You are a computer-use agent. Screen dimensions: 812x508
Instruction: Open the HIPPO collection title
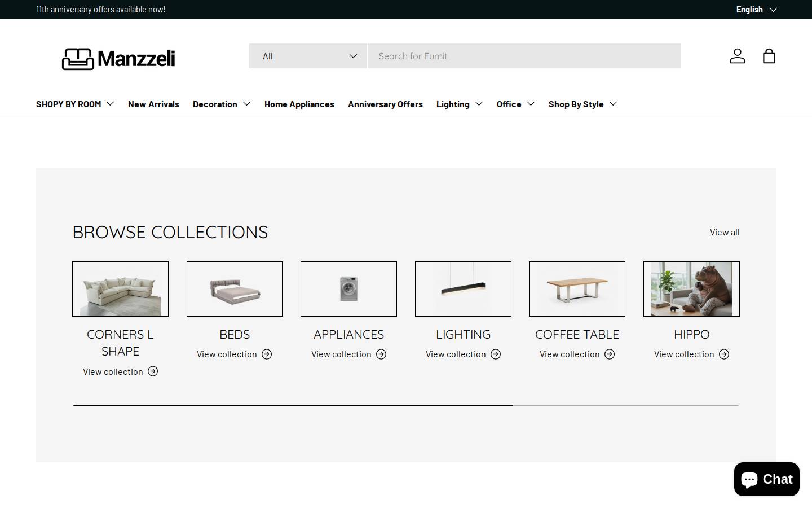coord(691,334)
